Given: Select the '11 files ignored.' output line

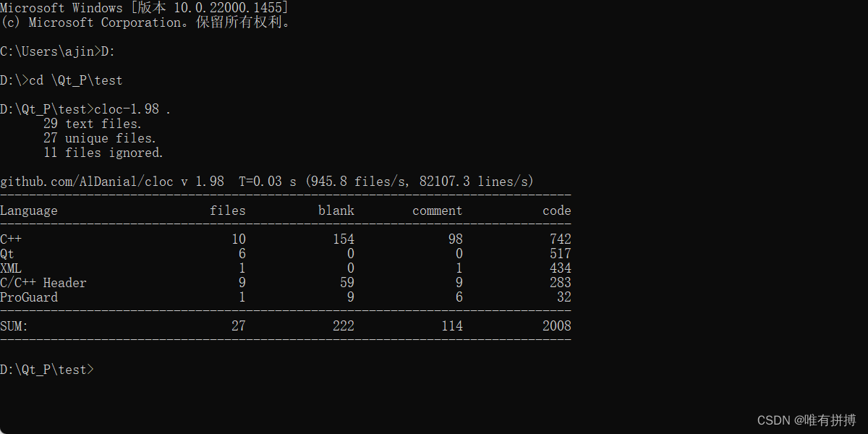Looking at the screenshot, I should [x=103, y=153].
